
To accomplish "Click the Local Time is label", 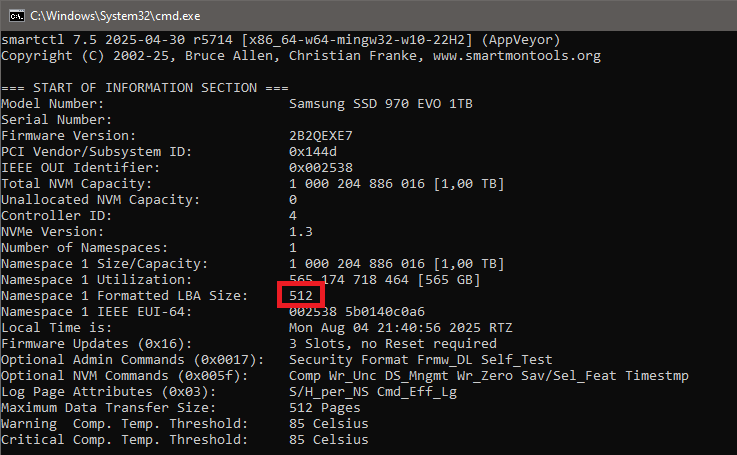I will 56,328.
